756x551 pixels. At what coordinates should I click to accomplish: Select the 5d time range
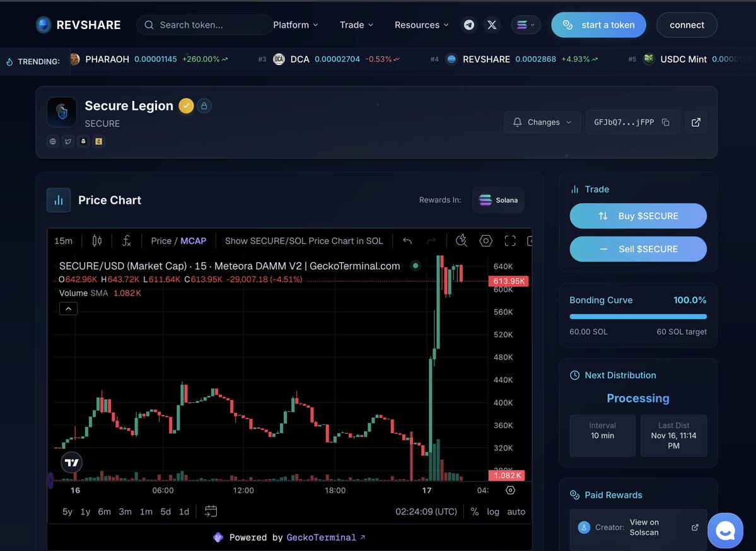pos(165,511)
